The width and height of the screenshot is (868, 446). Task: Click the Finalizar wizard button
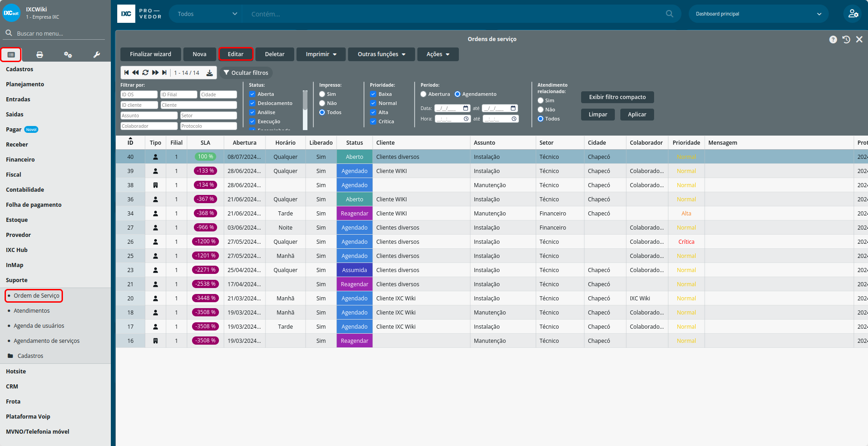[x=151, y=54]
